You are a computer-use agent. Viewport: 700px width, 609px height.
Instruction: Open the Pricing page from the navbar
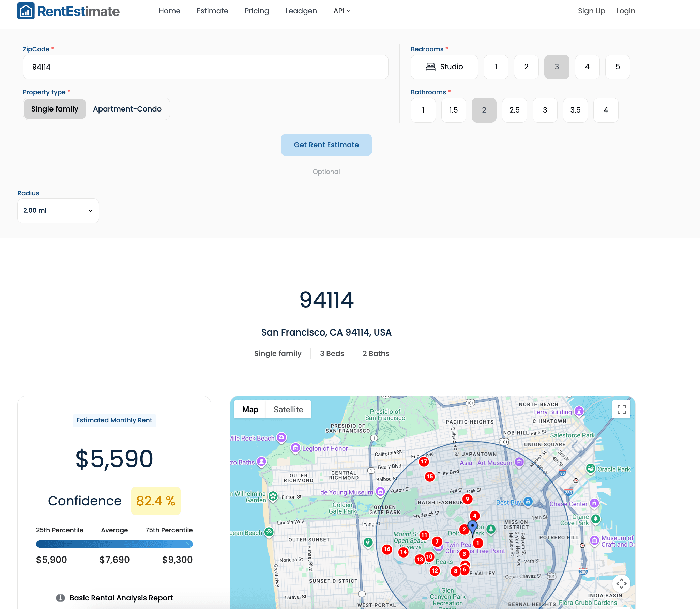(x=257, y=11)
